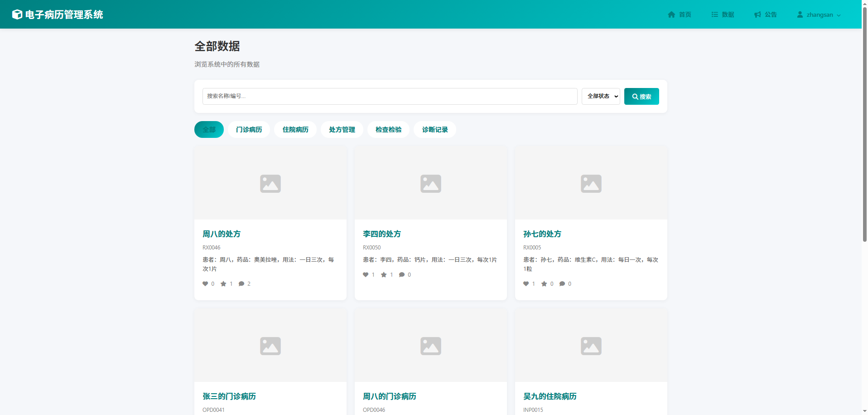Screen dimensions: 868x415
Task: Click the megaphone icon beside 公告
Action: (757, 15)
